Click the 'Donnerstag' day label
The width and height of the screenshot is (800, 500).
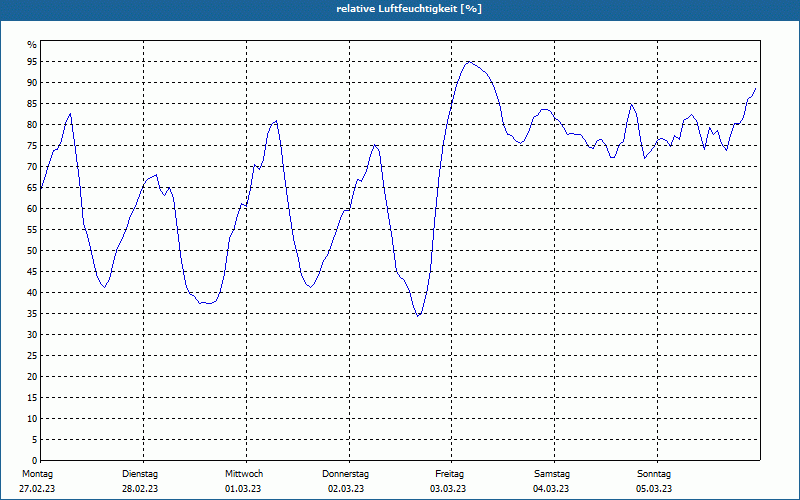tap(345, 474)
